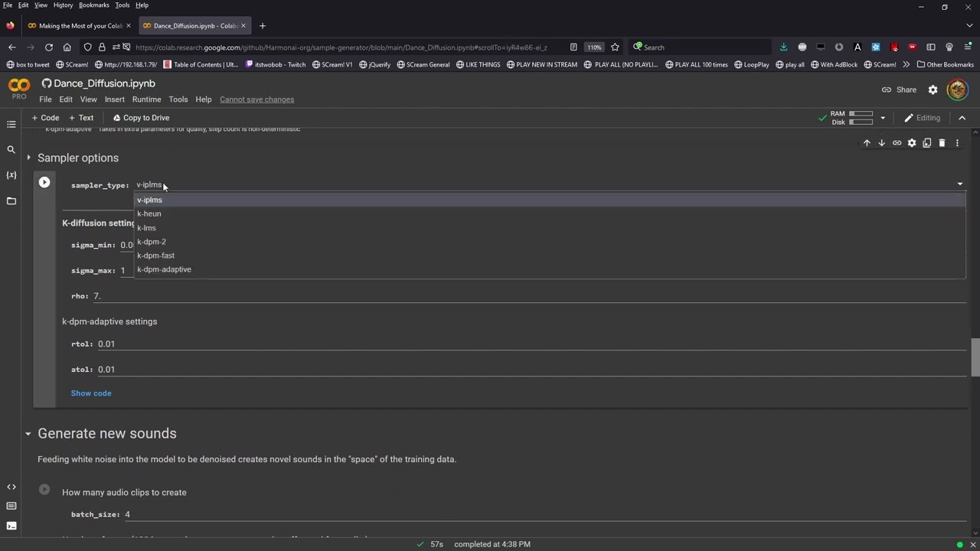This screenshot has height=551, width=980.
Task: Add a new Text cell
Action: pyautogui.click(x=81, y=118)
